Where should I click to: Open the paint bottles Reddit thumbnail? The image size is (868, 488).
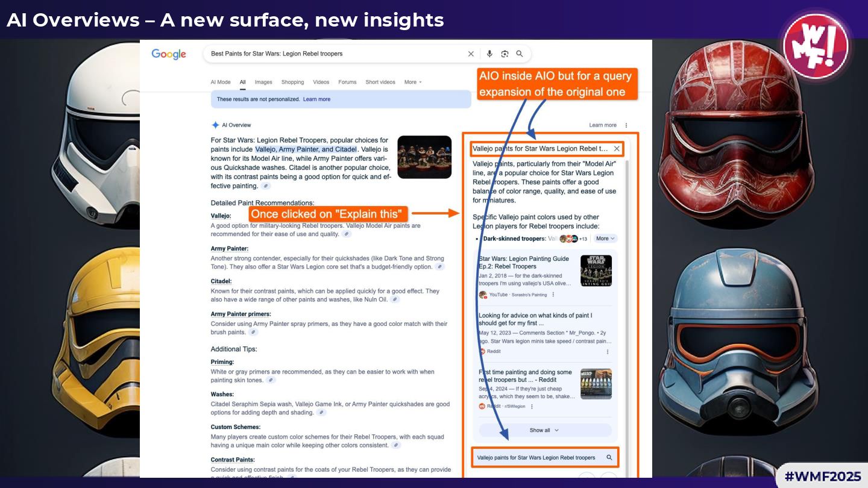(596, 384)
